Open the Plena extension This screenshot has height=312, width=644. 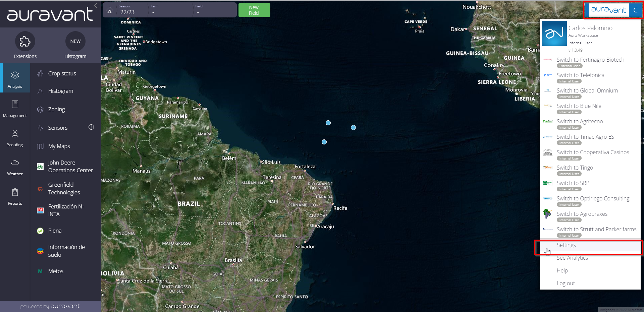[55, 231]
